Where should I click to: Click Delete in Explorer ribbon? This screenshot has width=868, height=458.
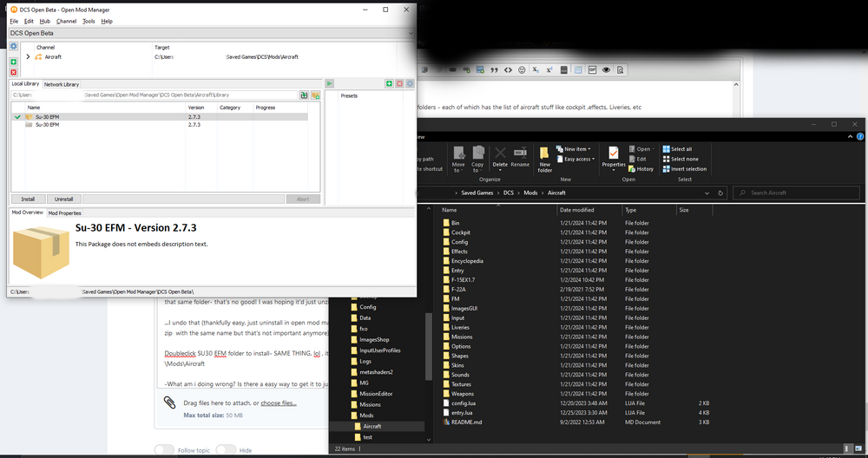[500, 160]
